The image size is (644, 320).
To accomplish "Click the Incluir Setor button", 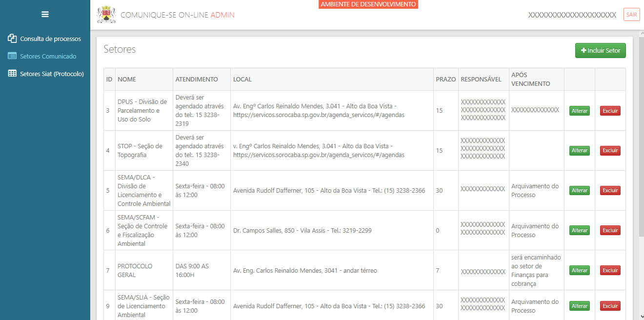I will [x=601, y=51].
